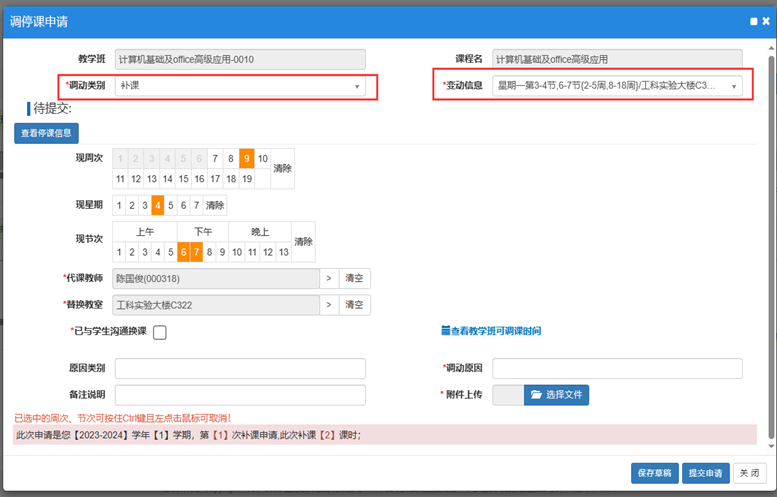This screenshot has width=777, height=497.
Task: Open the 调动类别 dropdown
Action: pos(240,87)
